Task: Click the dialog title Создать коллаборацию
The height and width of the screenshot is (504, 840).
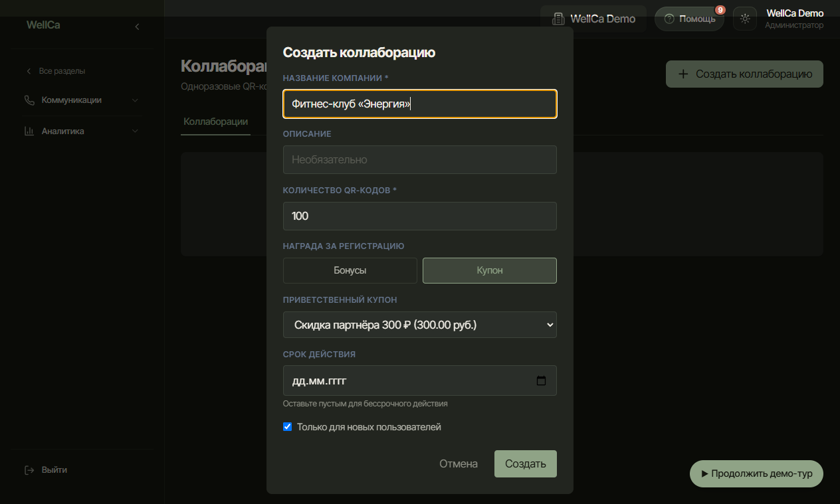Action: coord(359,52)
